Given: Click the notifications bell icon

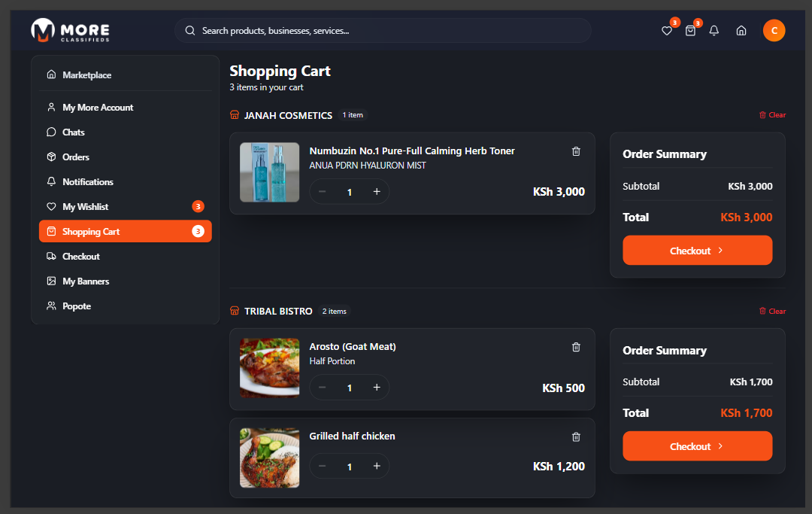Looking at the screenshot, I should coord(714,31).
